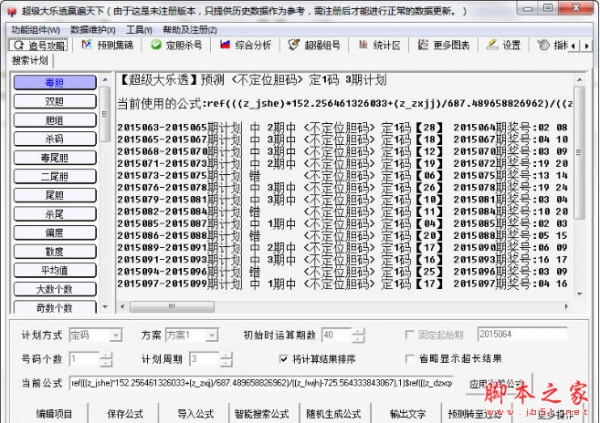Click the green 定胆杀号 check icon
Image resolution: width=600 pixels, height=423 pixels.
click(x=156, y=45)
